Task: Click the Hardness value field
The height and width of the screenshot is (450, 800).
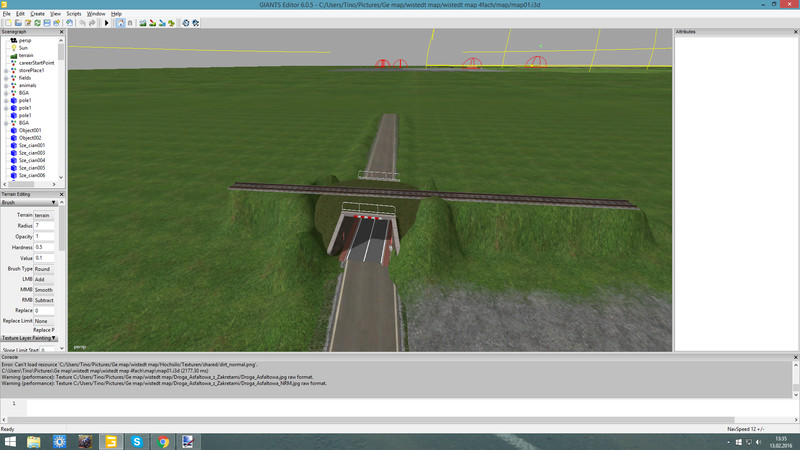Action: pos(45,246)
